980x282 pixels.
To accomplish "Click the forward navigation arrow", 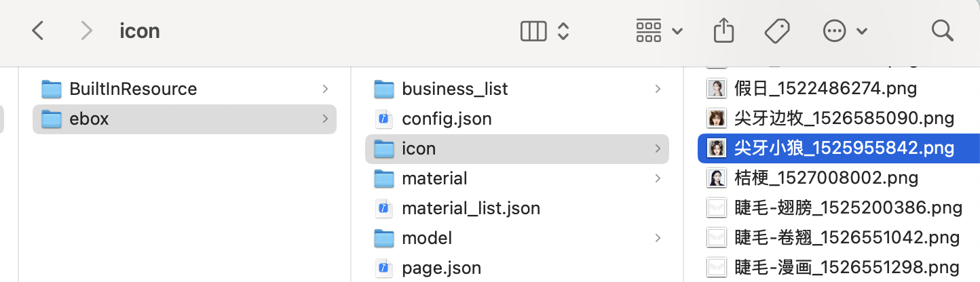I will click(x=86, y=31).
